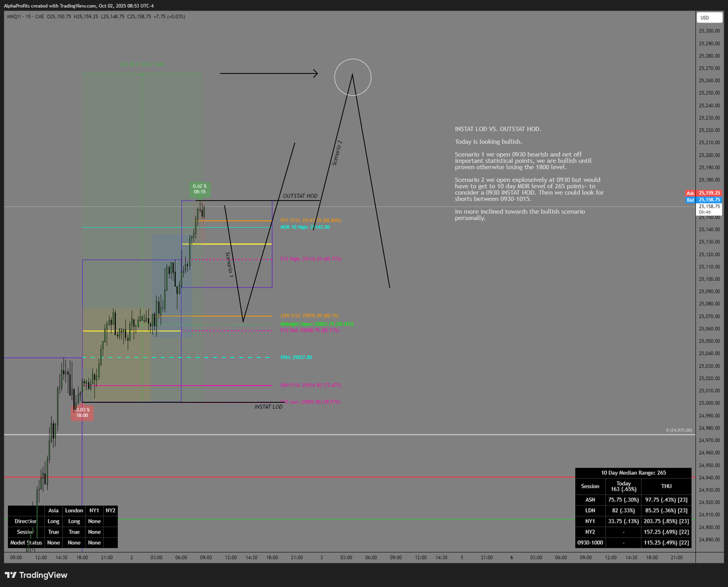Click the 0930-1000 row label

tap(590, 542)
